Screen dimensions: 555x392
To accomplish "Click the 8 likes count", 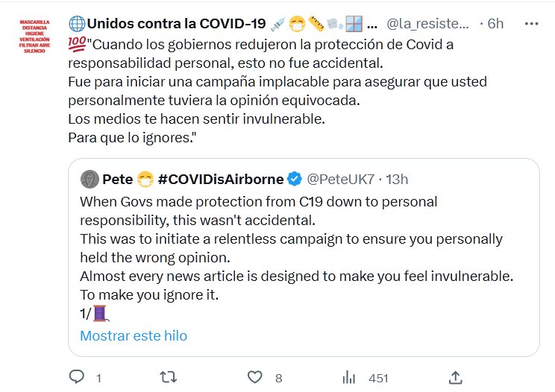I will point(278,378).
